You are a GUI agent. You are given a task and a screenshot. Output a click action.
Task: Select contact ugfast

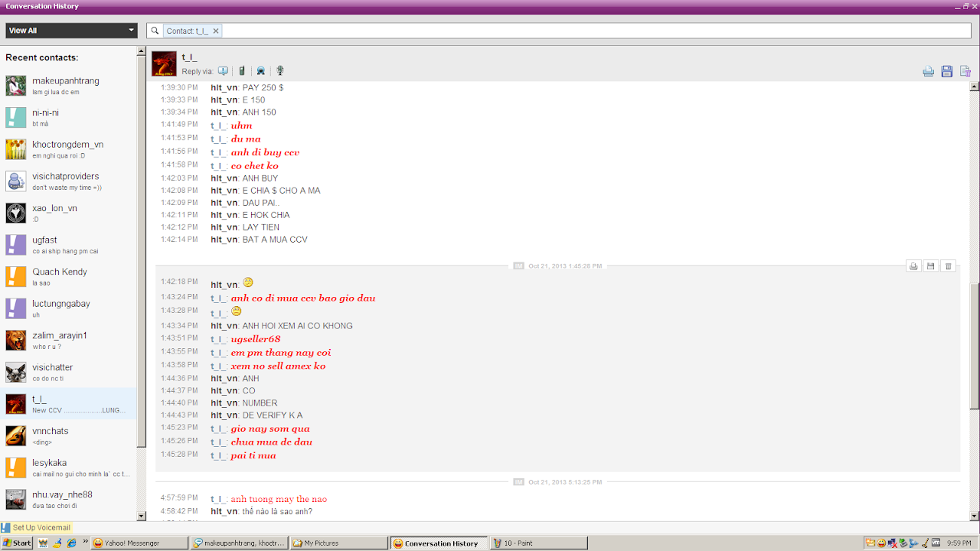pos(69,245)
